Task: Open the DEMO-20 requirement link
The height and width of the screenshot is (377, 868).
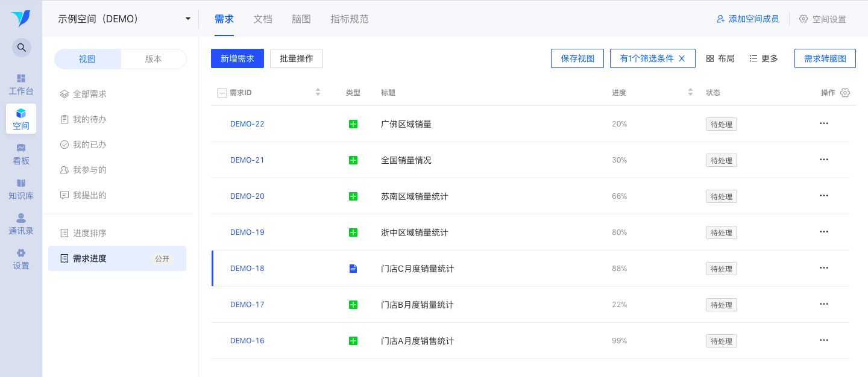Action: (247, 196)
